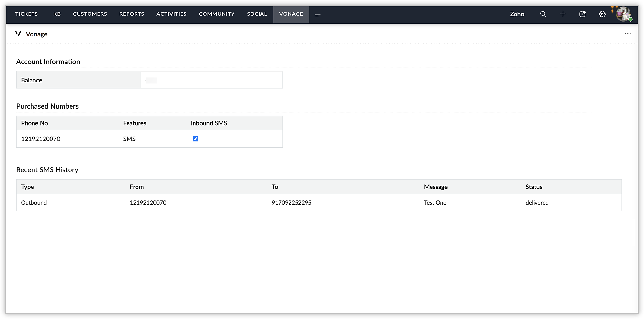Go to the Customers tab

tap(90, 14)
